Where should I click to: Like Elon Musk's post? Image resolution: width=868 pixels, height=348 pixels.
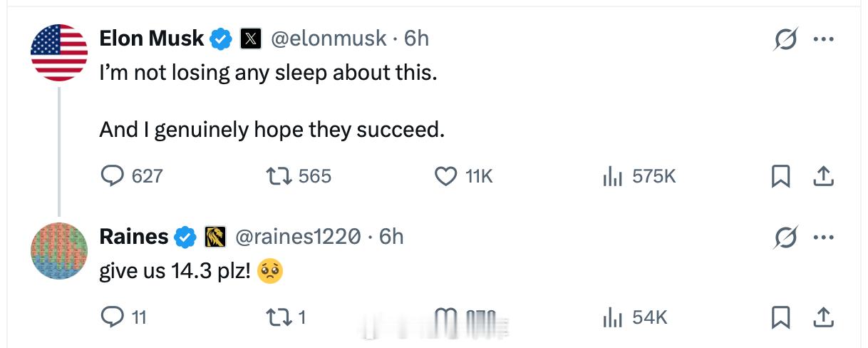(x=446, y=175)
